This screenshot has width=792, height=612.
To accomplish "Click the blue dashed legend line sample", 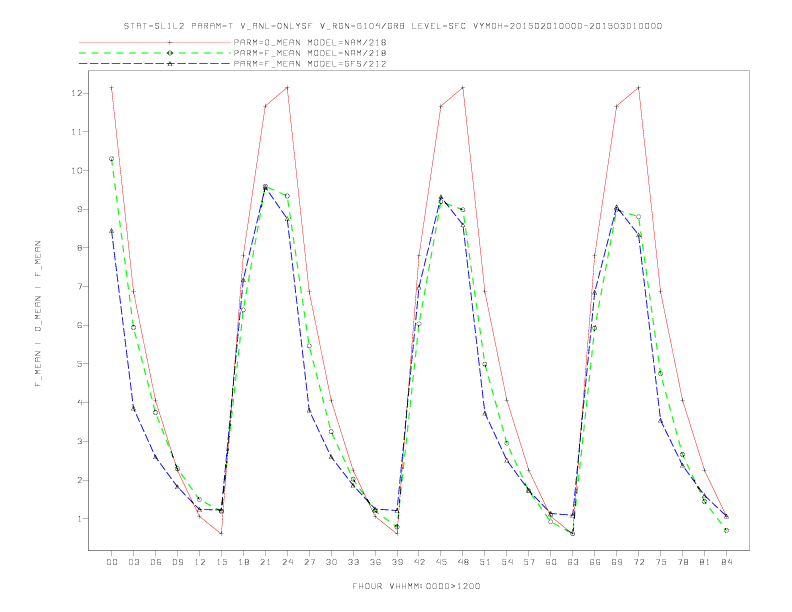I will (x=155, y=64).
